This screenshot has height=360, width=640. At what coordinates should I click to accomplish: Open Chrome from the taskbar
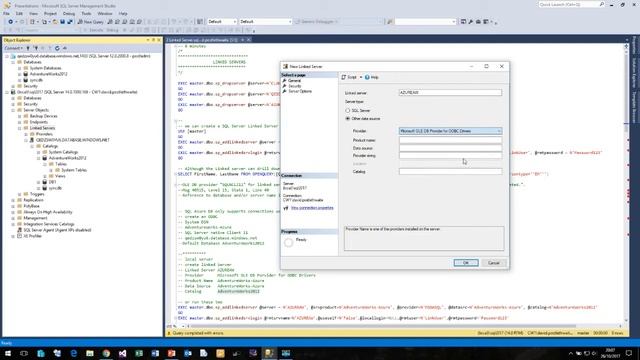(x=106, y=353)
